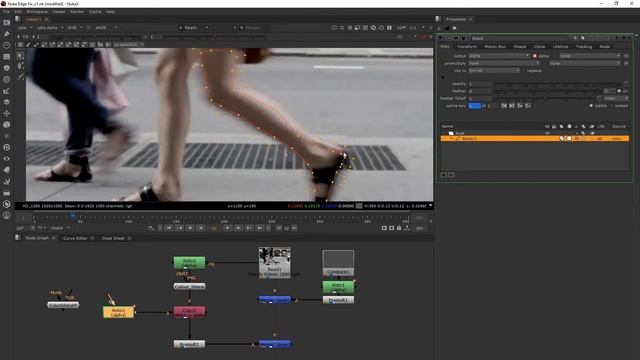Open the Tracking tab in Roto properties

click(x=584, y=47)
